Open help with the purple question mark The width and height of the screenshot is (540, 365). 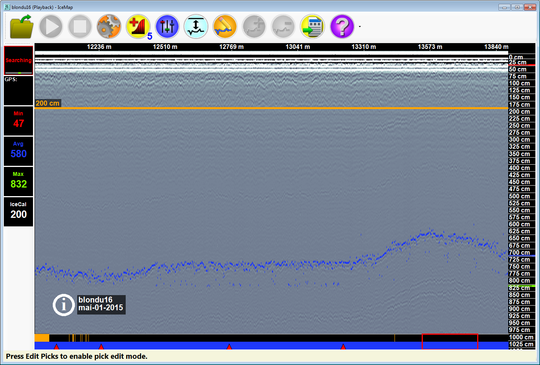[x=342, y=27]
